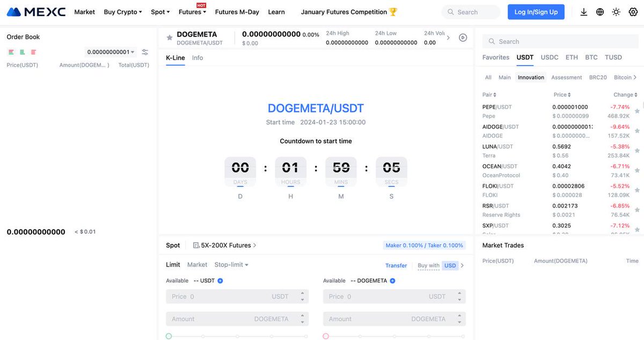This screenshot has height=340, width=644.
Task: Filter pairs by BRC20 category
Action: pos(598,77)
